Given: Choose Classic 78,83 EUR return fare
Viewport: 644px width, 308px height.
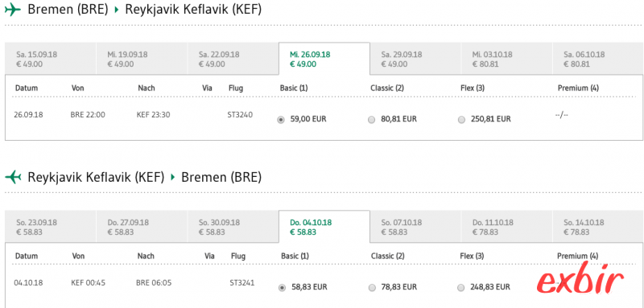Looking at the screenshot, I should click(372, 288).
